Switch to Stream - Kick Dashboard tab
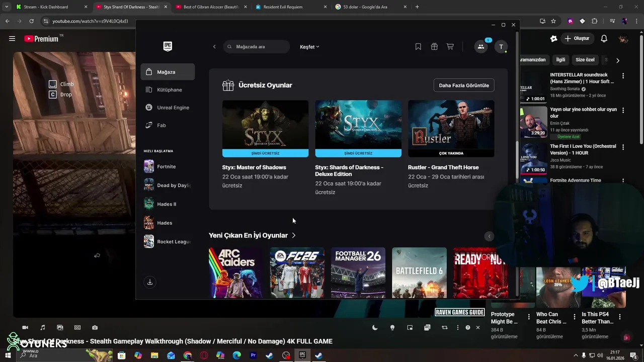The width and height of the screenshot is (644, 362). point(50,7)
